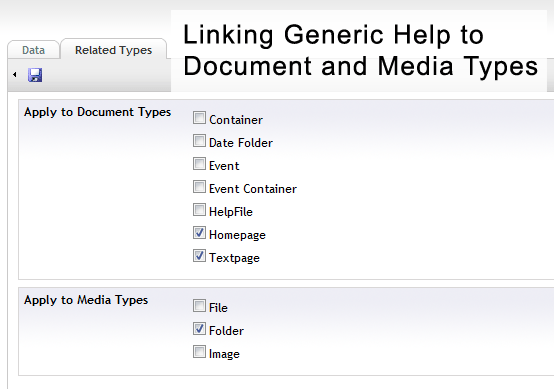Check the Container document type checkbox
Image resolution: width=554 pixels, height=389 pixels.
[199, 118]
